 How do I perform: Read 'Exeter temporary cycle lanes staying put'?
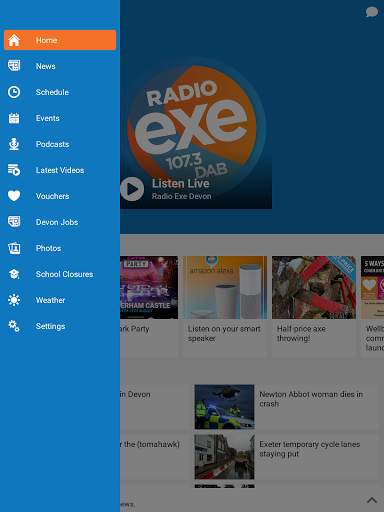pos(310,449)
